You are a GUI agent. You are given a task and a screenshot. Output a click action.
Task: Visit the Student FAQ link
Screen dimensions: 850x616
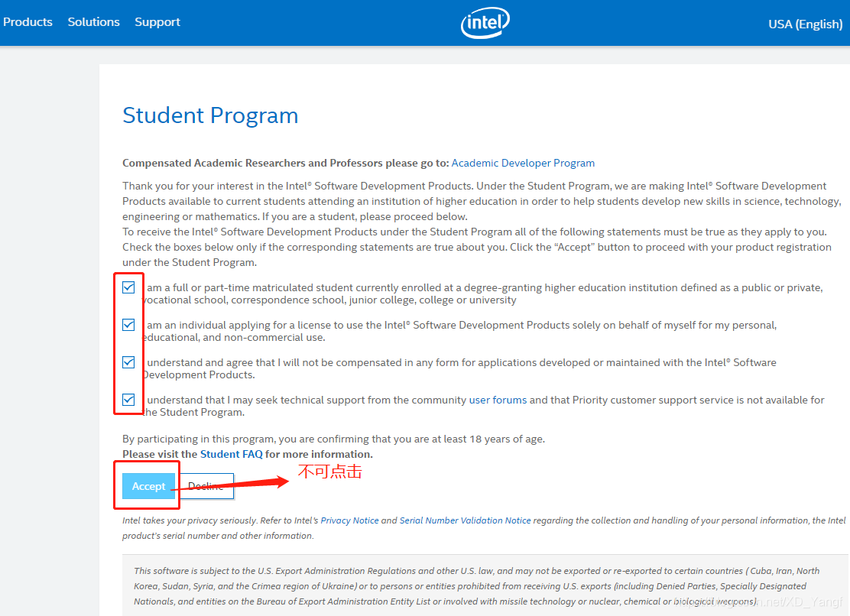point(232,454)
